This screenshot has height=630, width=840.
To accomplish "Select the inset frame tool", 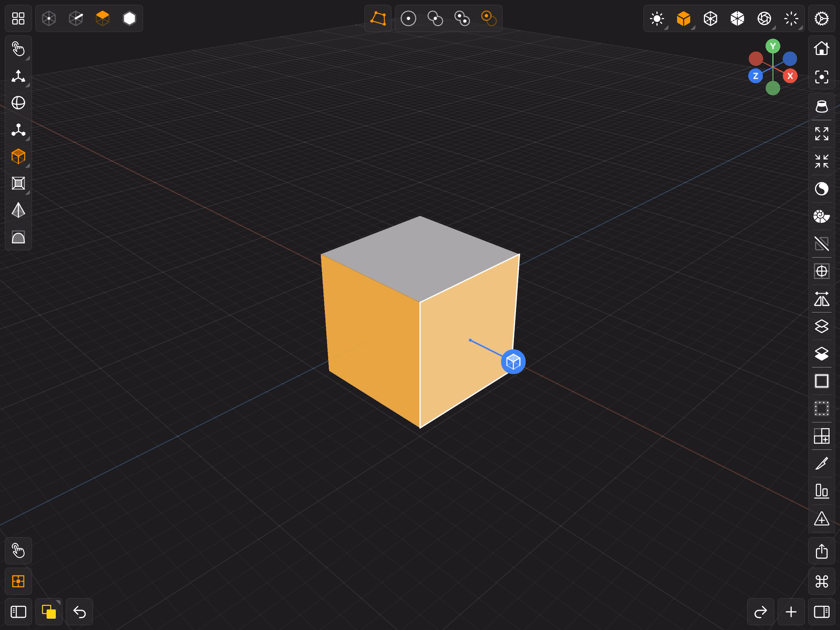I will point(18,184).
